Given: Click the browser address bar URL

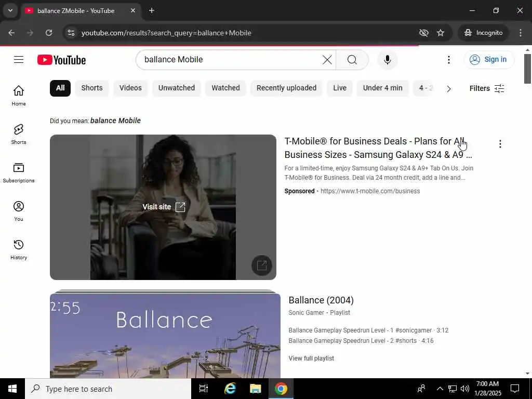Looking at the screenshot, I should click(x=166, y=33).
